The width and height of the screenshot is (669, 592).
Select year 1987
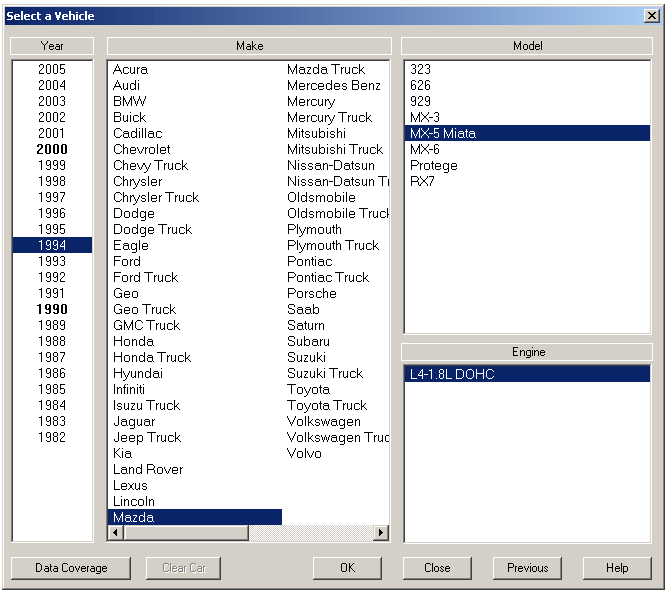coord(52,357)
